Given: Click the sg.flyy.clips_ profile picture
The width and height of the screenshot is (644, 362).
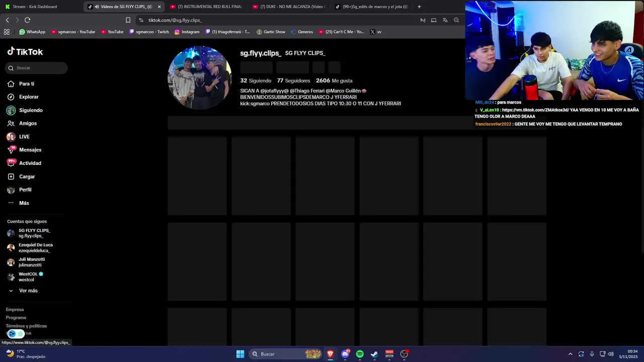Looking at the screenshot, I should (199, 77).
